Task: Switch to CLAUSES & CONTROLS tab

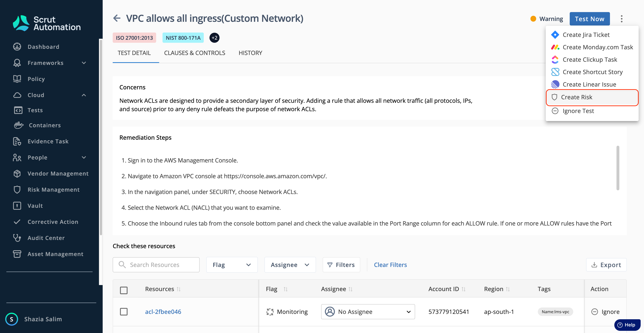Action: click(x=195, y=53)
